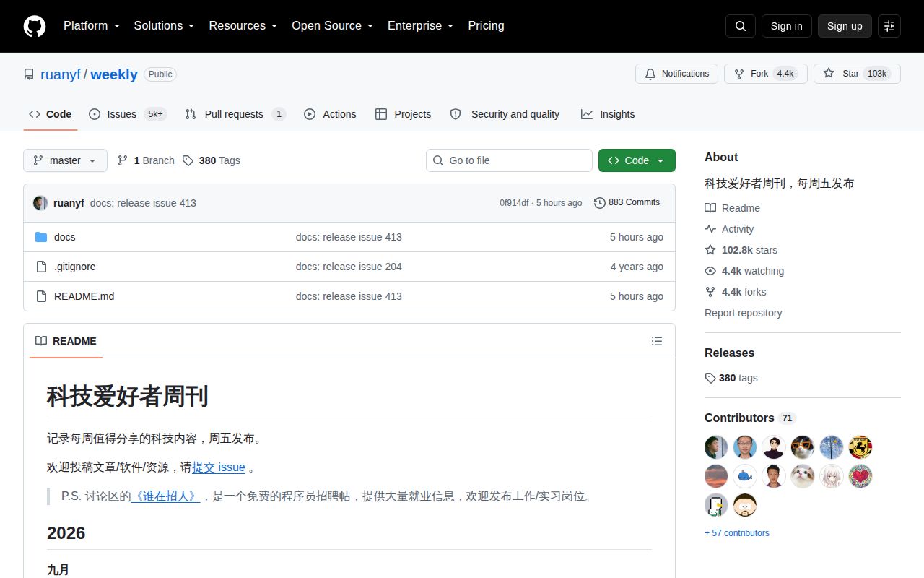The height and width of the screenshot is (578, 924).
Task: Expand the green Code dropdown
Action: coord(637,160)
